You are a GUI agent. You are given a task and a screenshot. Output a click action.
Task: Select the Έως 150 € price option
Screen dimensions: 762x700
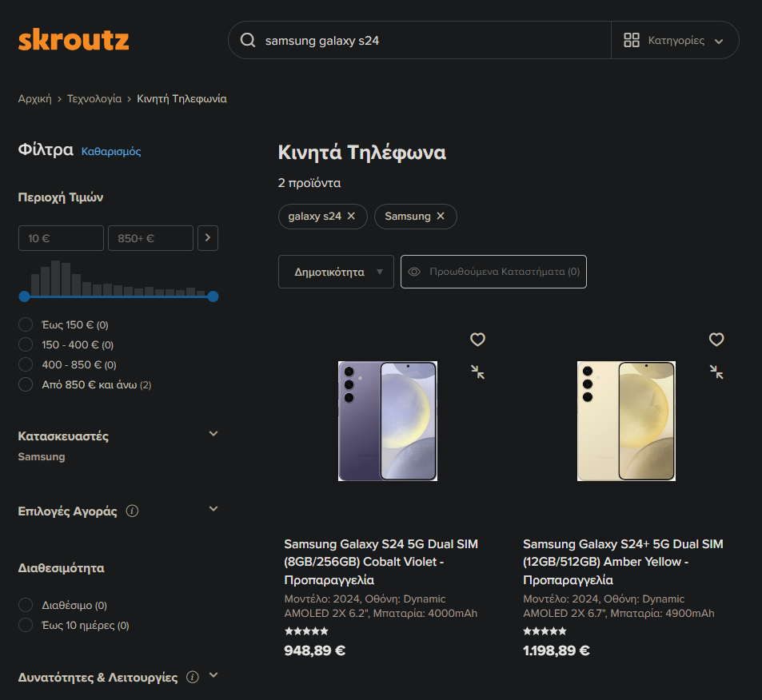[x=26, y=324]
